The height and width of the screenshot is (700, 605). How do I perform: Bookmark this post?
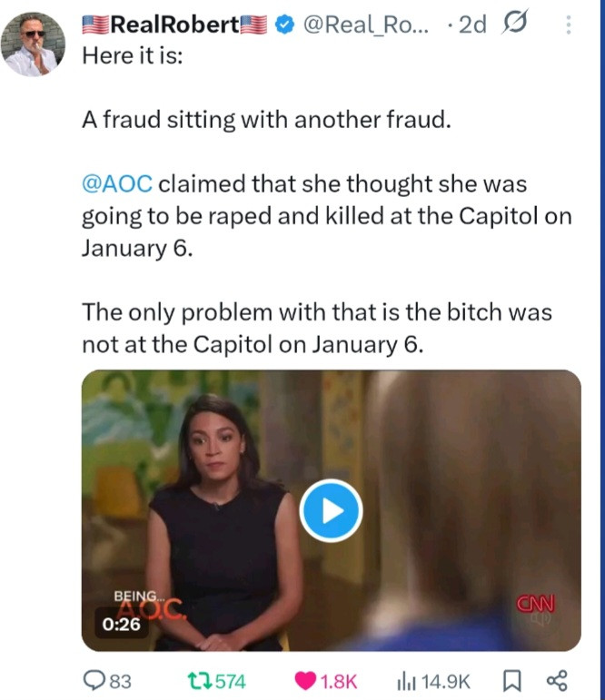(x=511, y=680)
